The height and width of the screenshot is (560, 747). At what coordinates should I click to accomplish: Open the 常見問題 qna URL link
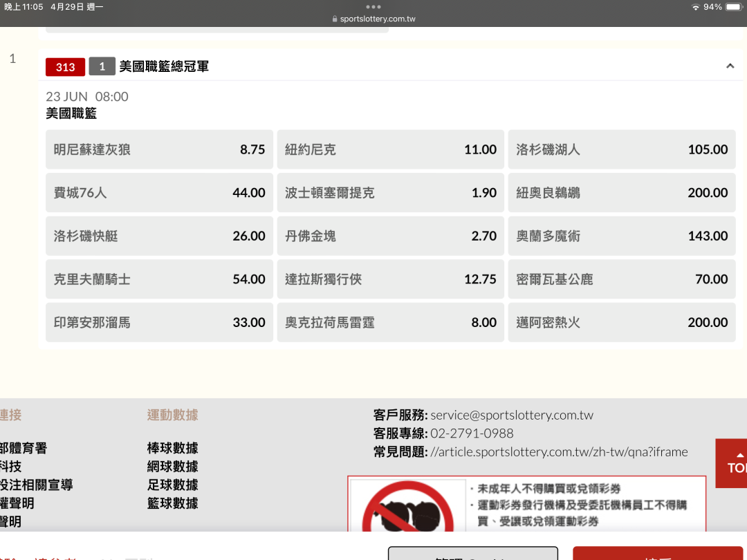click(x=559, y=452)
